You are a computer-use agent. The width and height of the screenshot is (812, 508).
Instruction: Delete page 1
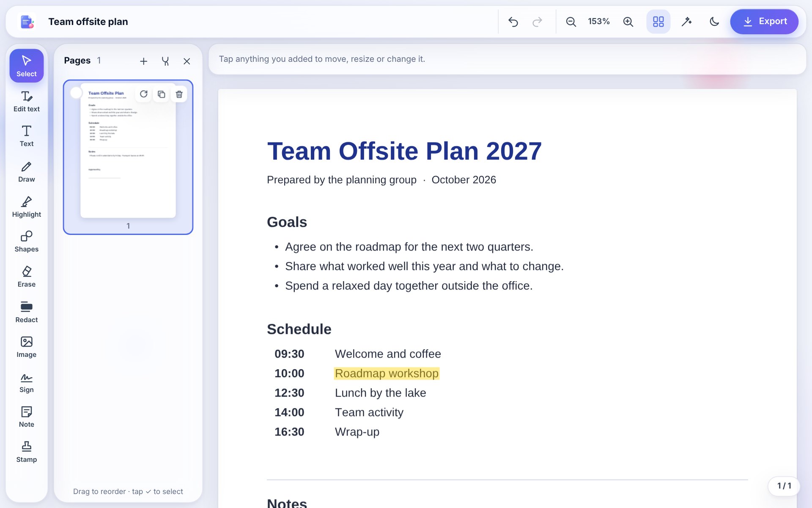pos(179,94)
